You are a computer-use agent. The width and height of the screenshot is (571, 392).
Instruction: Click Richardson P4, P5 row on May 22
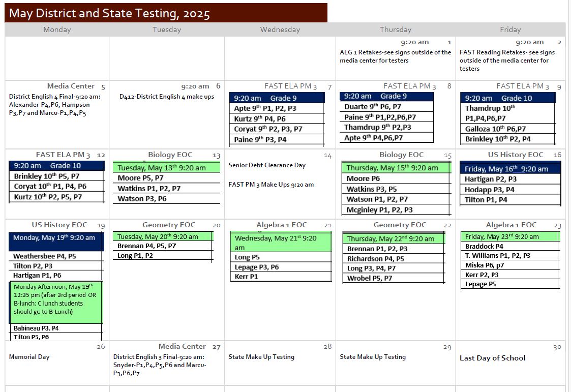click(393, 259)
